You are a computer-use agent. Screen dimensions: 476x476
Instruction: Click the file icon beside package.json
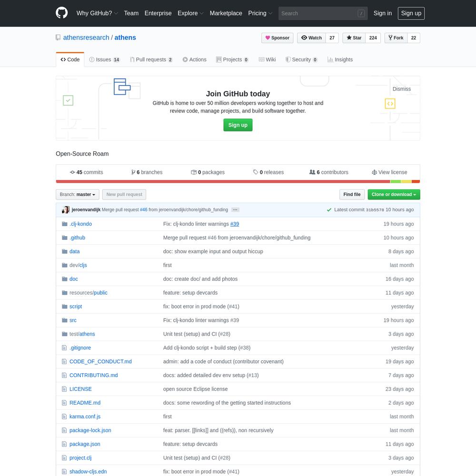64,444
